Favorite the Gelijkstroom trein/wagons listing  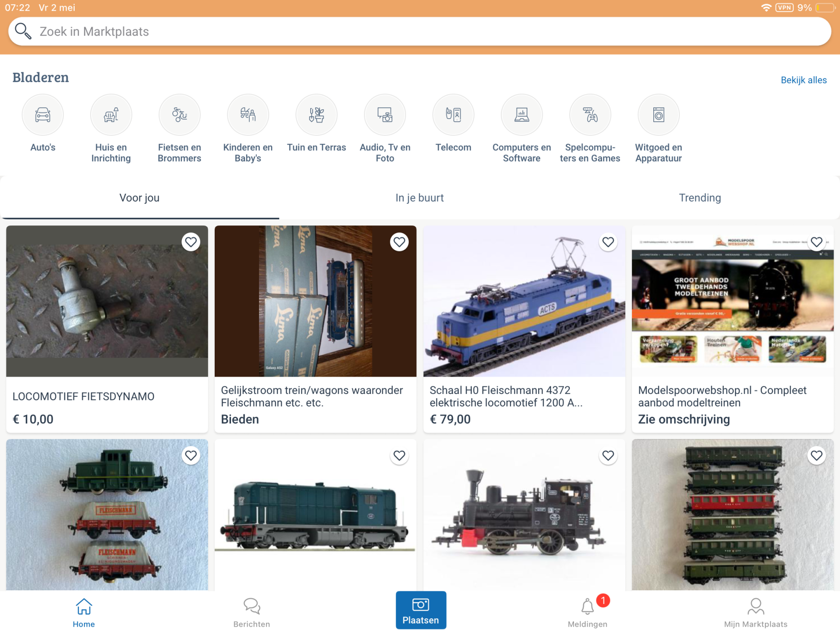[399, 242]
